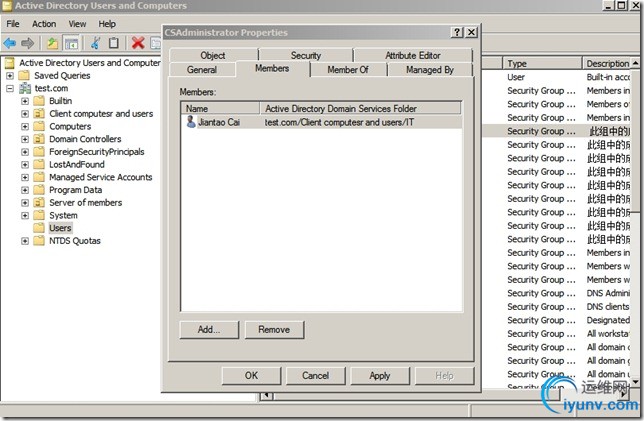
Task: Click the Server of members OU icon
Action: tap(39, 202)
